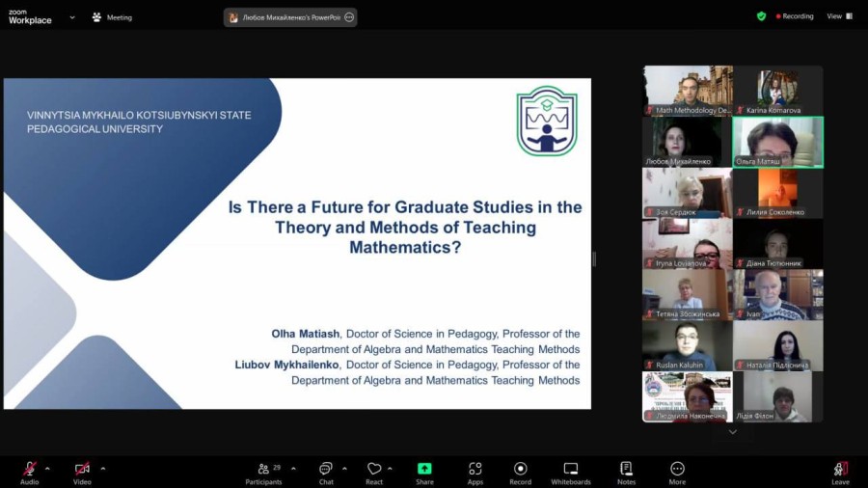The height and width of the screenshot is (488, 868).
Task: Click the green encryption shield icon
Action: [x=762, y=16]
